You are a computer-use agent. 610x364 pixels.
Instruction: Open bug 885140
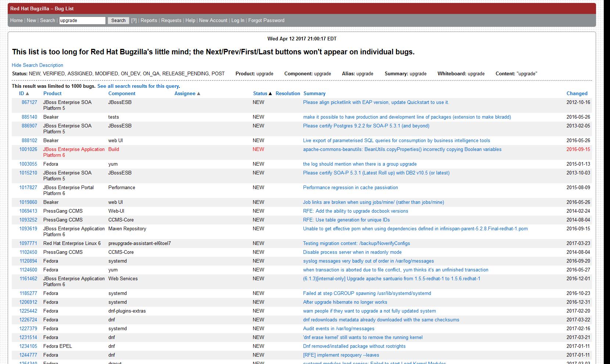[x=29, y=117]
